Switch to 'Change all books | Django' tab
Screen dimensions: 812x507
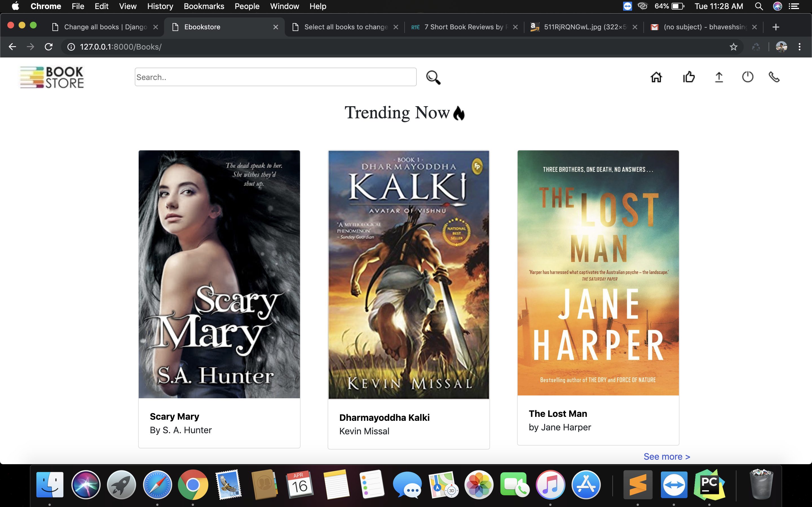pos(105,27)
